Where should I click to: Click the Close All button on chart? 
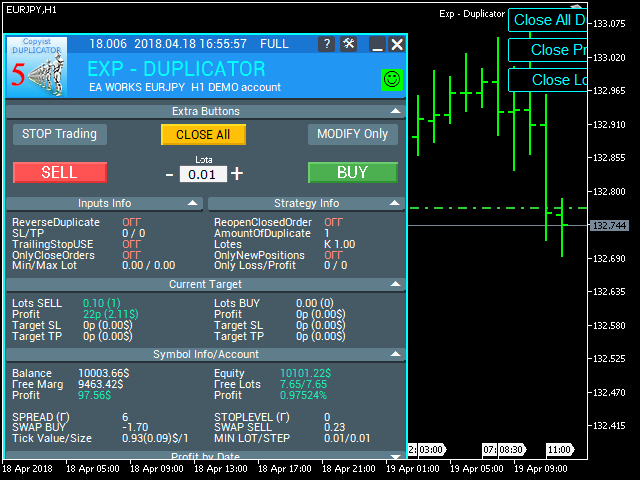(548, 20)
